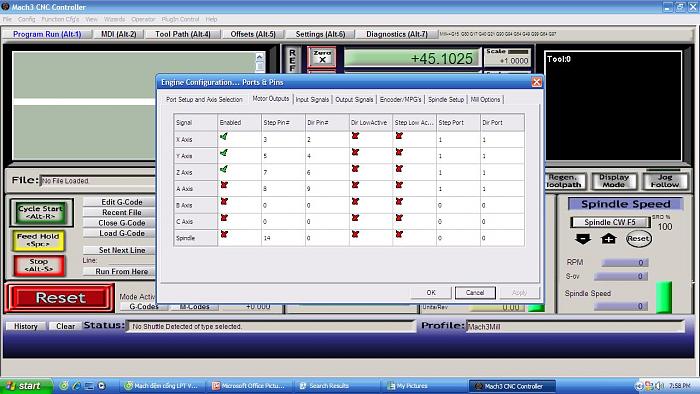Click the large red Reset button
The height and width of the screenshot is (394, 700).
(x=60, y=298)
